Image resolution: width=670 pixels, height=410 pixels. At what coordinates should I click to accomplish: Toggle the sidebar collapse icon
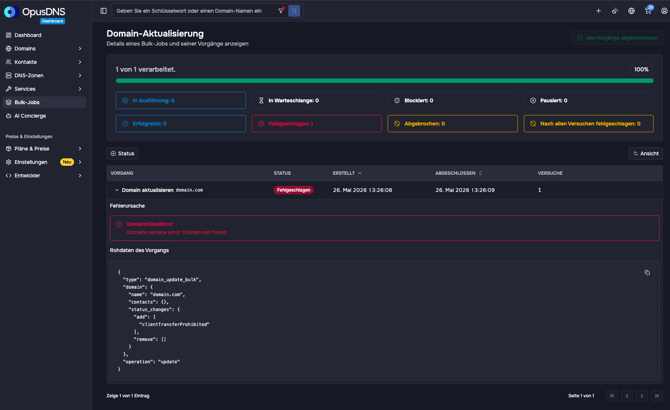pyautogui.click(x=103, y=11)
